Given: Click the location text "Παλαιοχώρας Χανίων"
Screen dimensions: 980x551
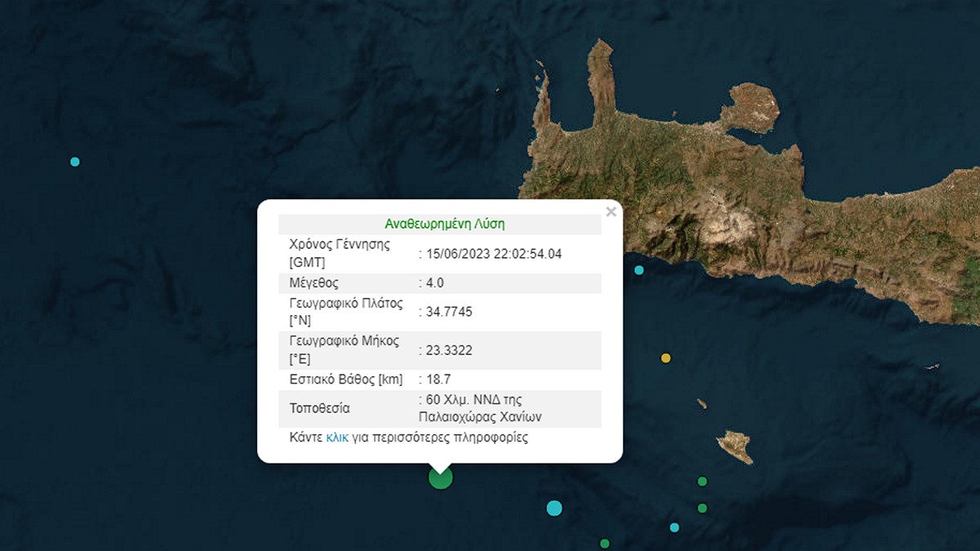Looking at the screenshot, I should [479, 416].
